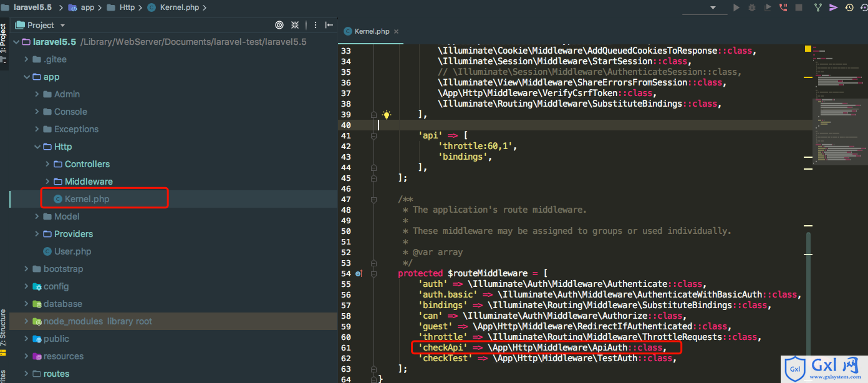Collapse all in Project panel
868x383 pixels.
pyautogui.click(x=296, y=25)
